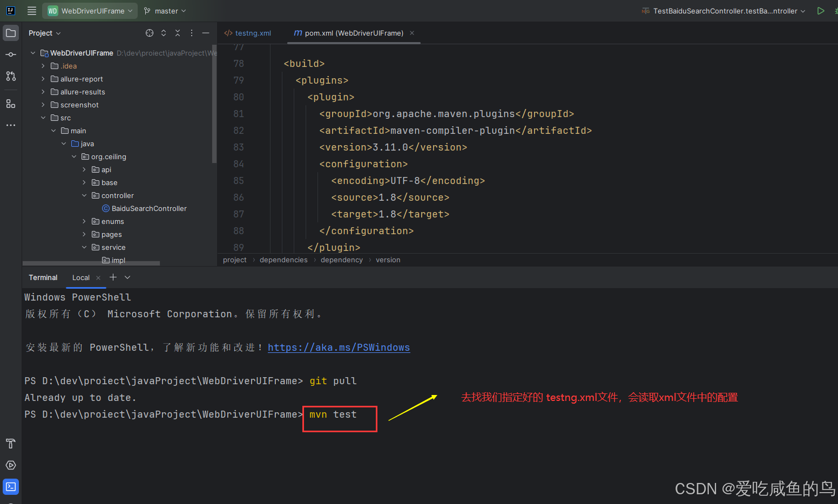Open Project panel options menu

[x=192, y=33]
